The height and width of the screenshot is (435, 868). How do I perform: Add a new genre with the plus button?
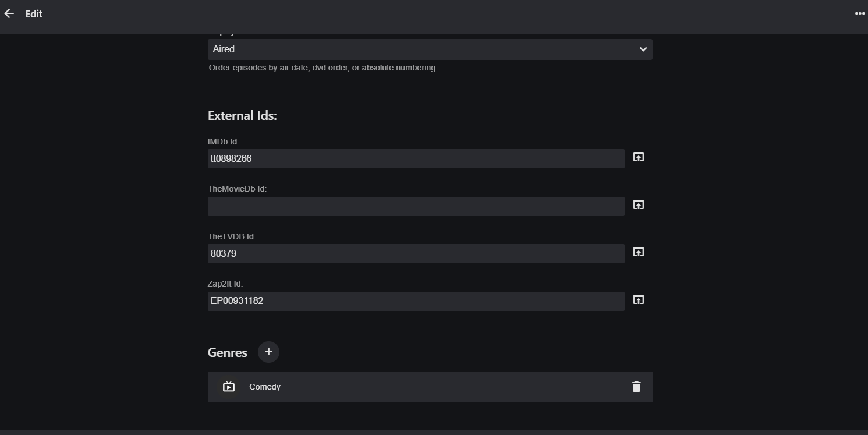(268, 352)
